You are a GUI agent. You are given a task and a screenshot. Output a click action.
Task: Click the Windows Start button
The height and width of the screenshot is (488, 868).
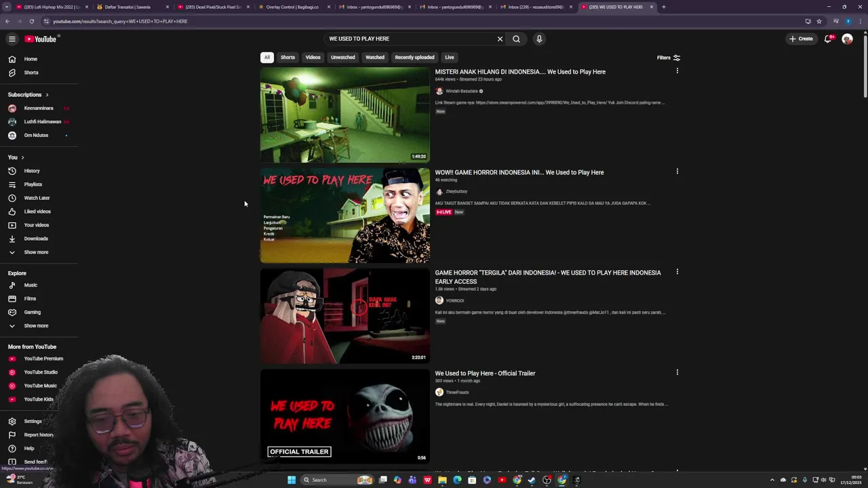(x=292, y=480)
